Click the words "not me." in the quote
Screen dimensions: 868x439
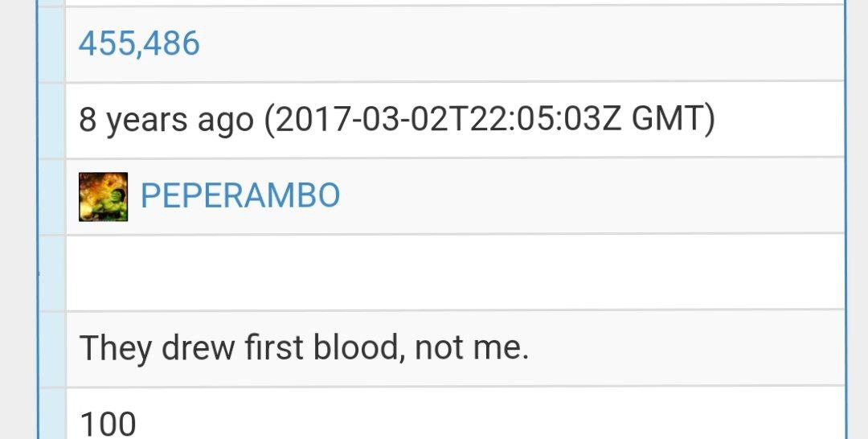pos(472,348)
